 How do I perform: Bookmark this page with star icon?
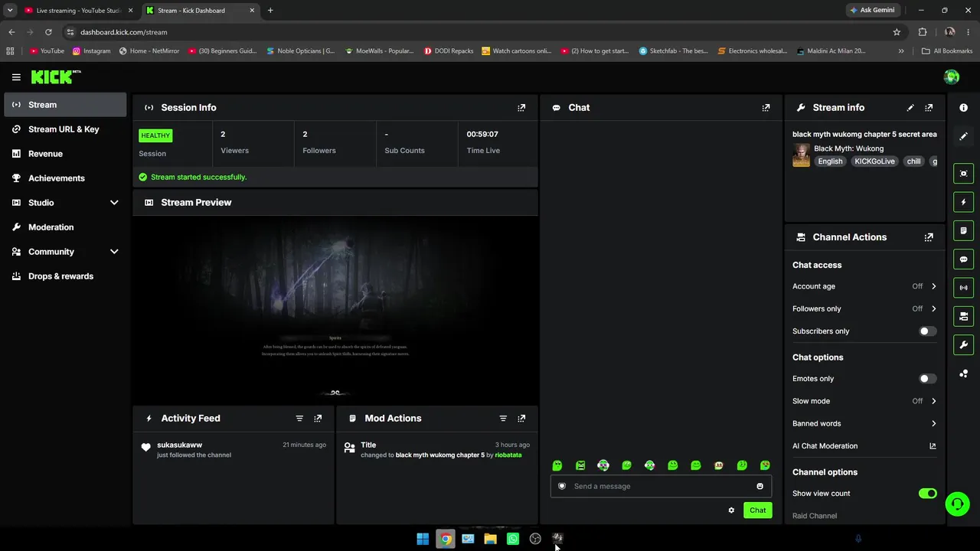coord(897,32)
